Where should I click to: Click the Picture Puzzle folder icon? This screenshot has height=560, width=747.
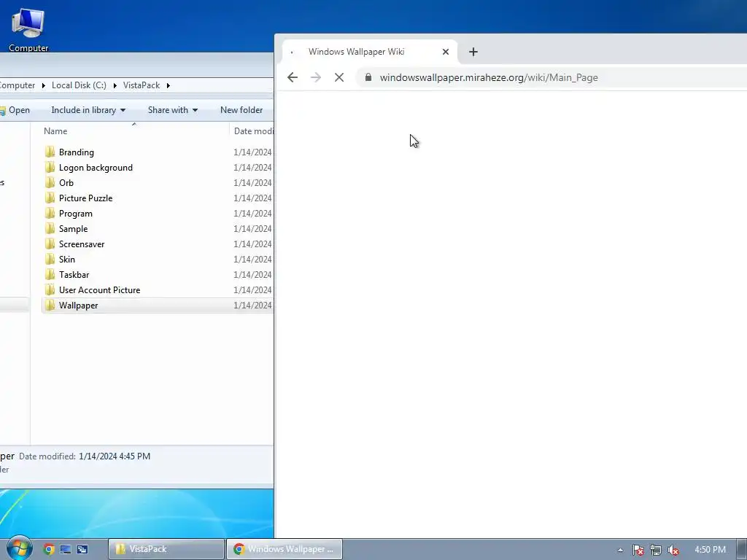tap(50, 198)
